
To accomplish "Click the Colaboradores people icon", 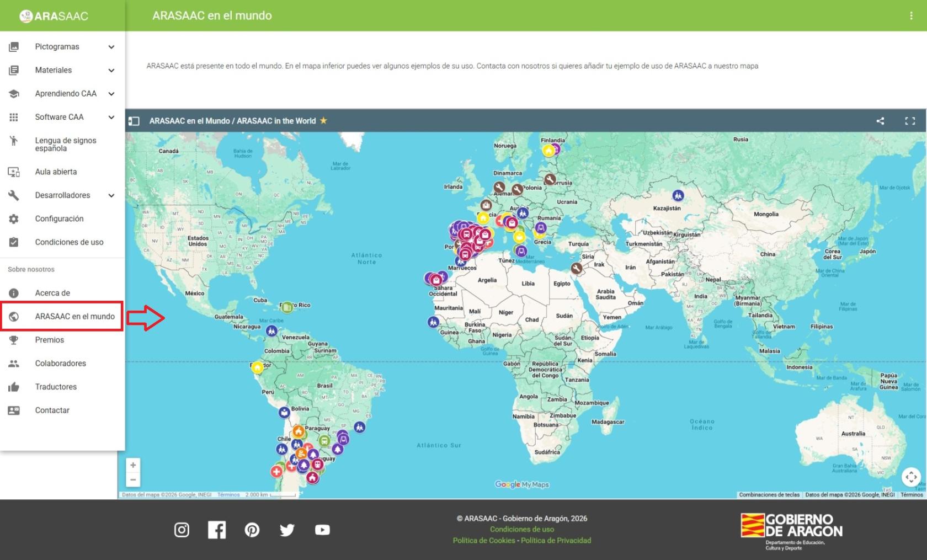I will coord(14,364).
